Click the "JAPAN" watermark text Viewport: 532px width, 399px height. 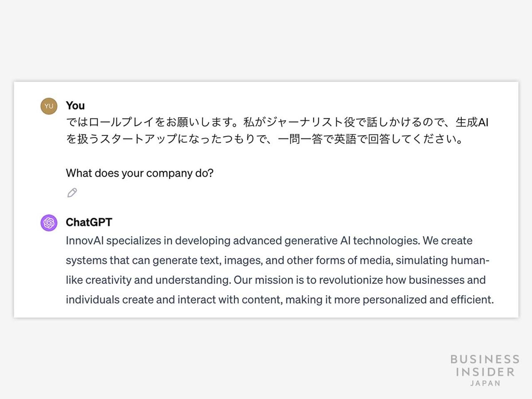click(485, 384)
